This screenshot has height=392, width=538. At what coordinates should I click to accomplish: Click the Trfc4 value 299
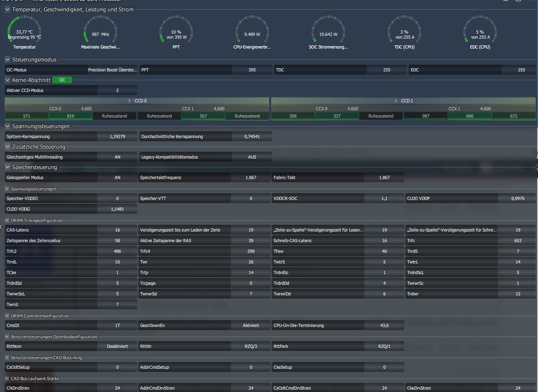251,251
